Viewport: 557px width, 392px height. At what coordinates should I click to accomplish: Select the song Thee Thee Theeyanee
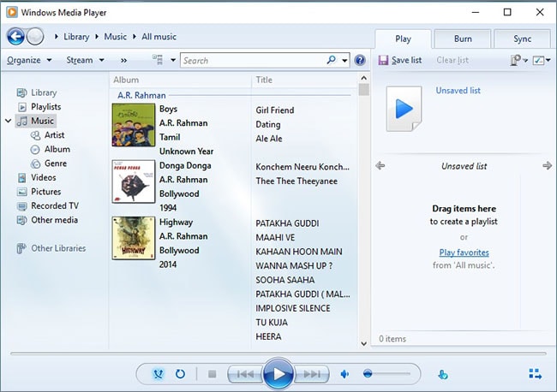pyautogui.click(x=296, y=181)
